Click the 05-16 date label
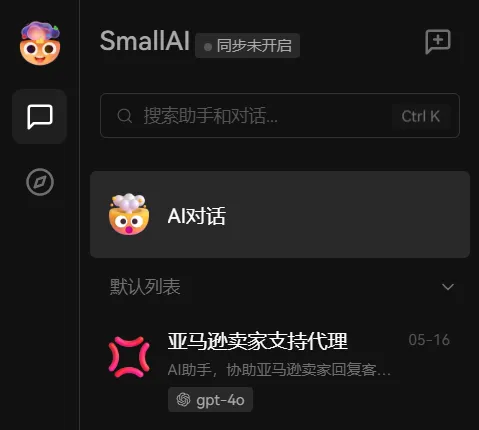 [429, 340]
